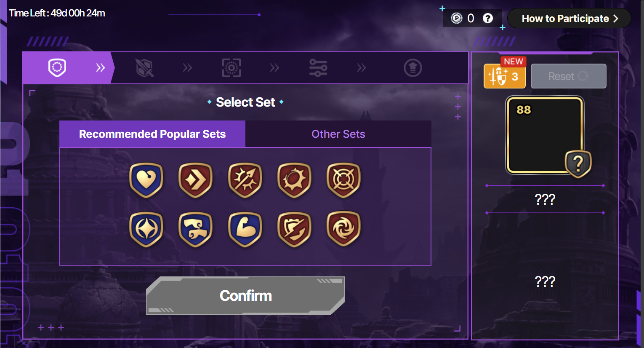Select the double-arrow speed set icon
Screen dimensions: 644x348
pos(195,180)
